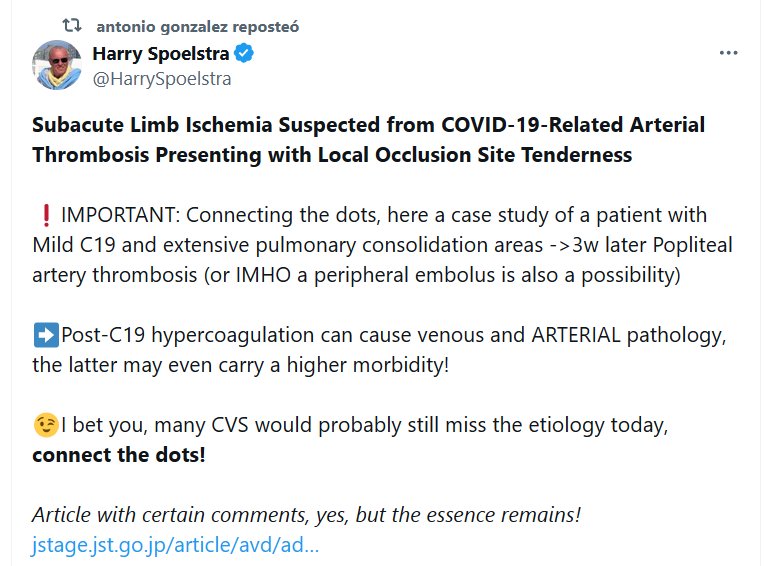Click the italic 'Article with certain comments' line
764x566 pixels.
pos(306,516)
